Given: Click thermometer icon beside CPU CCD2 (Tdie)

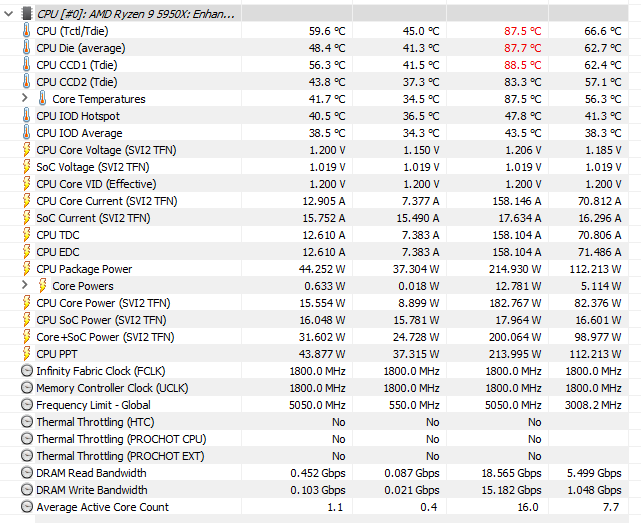Looking at the screenshot, I should click(27, 82).
